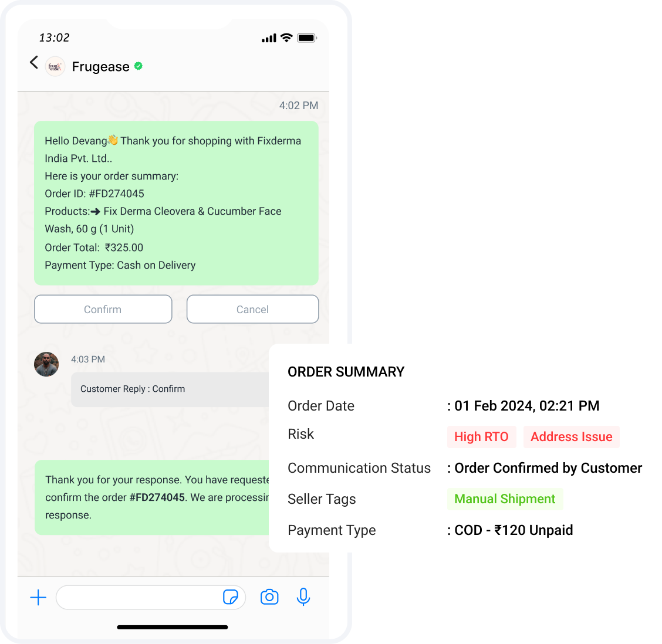Screen dimensions: 662x644
Task: Tap the back arrow in chat header
Action: pyautogui.click(x=34, y=62)
